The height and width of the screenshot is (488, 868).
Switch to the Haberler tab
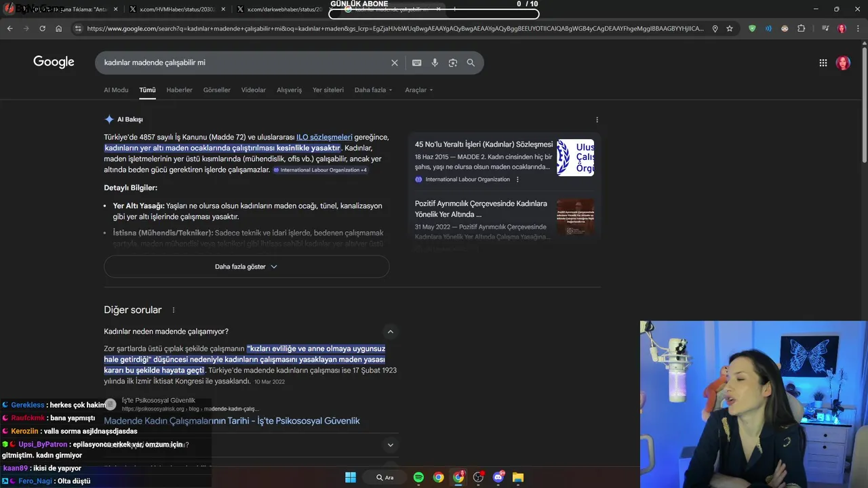[179, 90]
